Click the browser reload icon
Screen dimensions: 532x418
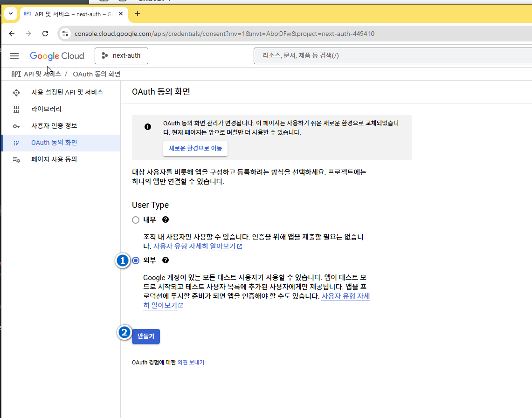pyautogui.click(x=45, y=34)
